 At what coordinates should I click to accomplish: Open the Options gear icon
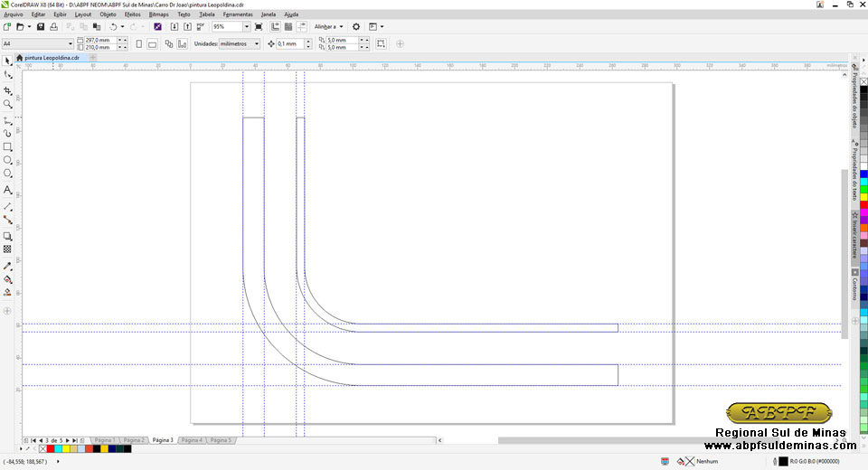click(356, 27)
